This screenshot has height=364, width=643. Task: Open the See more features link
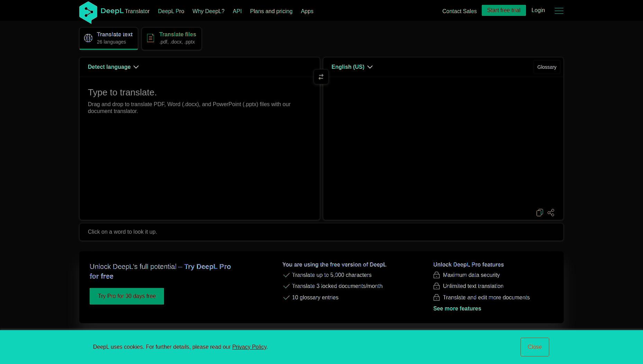pos(457,308)
